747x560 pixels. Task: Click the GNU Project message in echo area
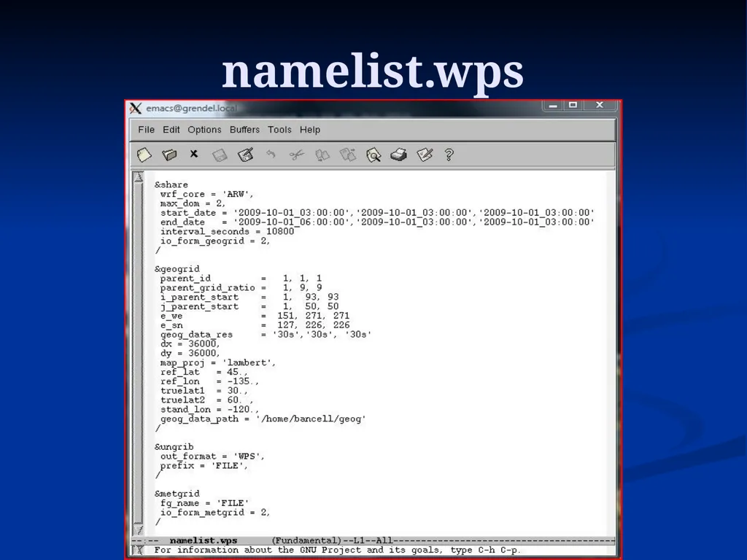click(x=337, y=550)
